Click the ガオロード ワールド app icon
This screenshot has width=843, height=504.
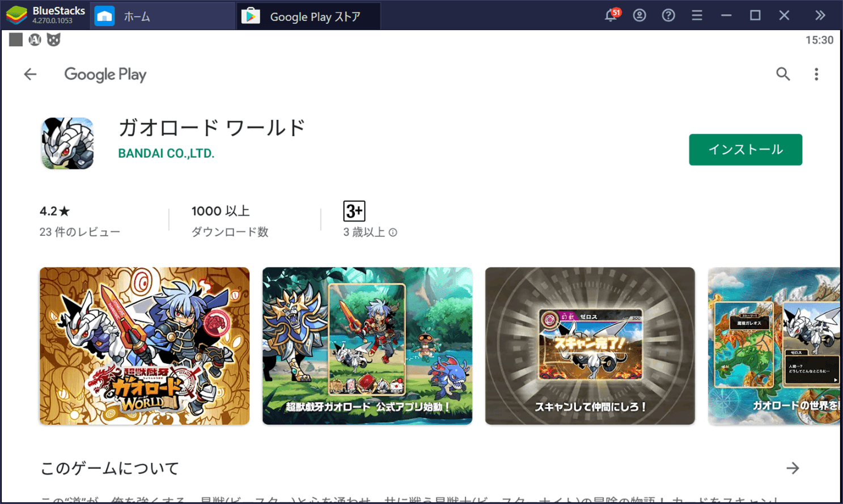click(67, 143)
